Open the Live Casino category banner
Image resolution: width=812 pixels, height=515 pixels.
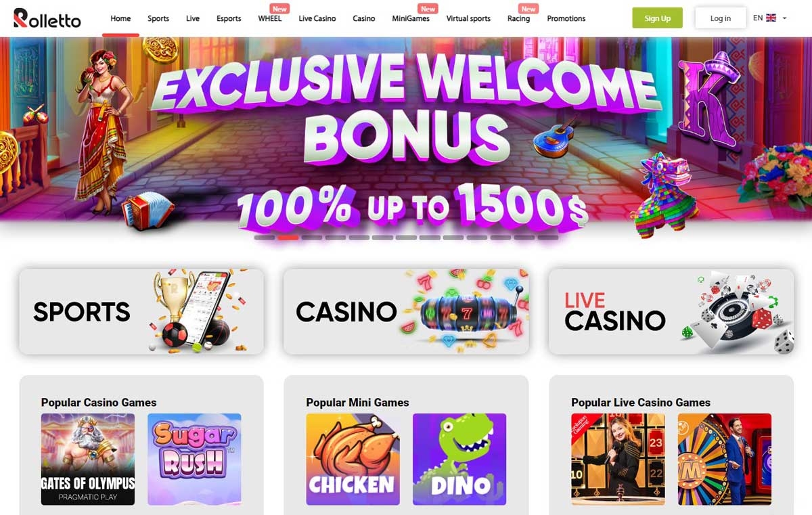pyautogui.click(x=671, y=311)
